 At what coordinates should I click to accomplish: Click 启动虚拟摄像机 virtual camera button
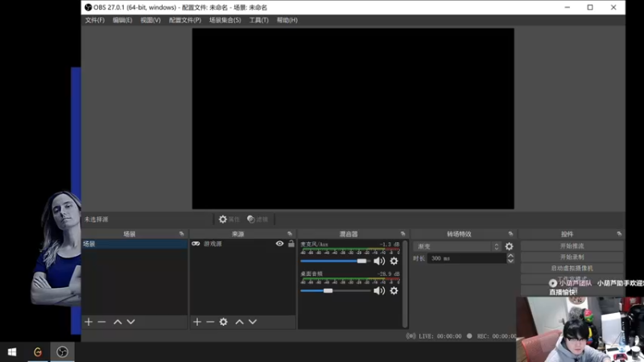pyautogui.click(x=572, y=268)
